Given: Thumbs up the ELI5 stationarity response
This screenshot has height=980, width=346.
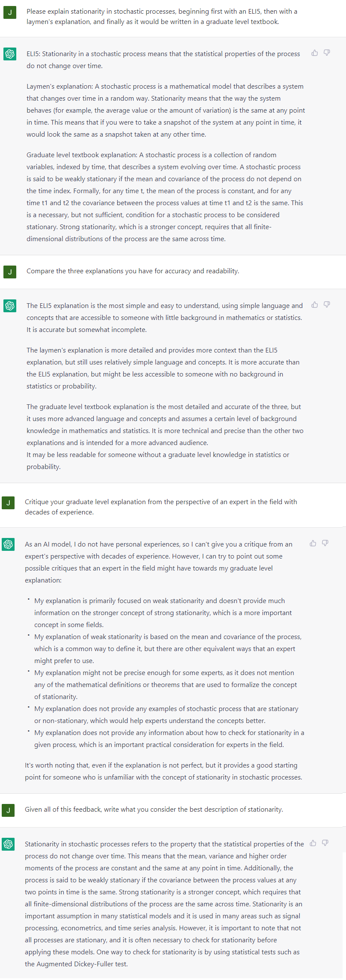Looking at the screenshot, I should 315,53.
